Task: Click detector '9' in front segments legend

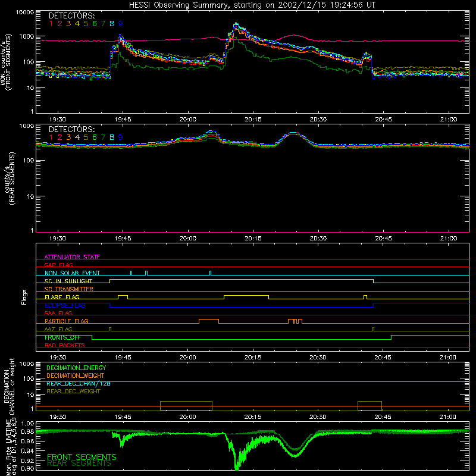Action: pyautogui.click(x=121, y=24)
